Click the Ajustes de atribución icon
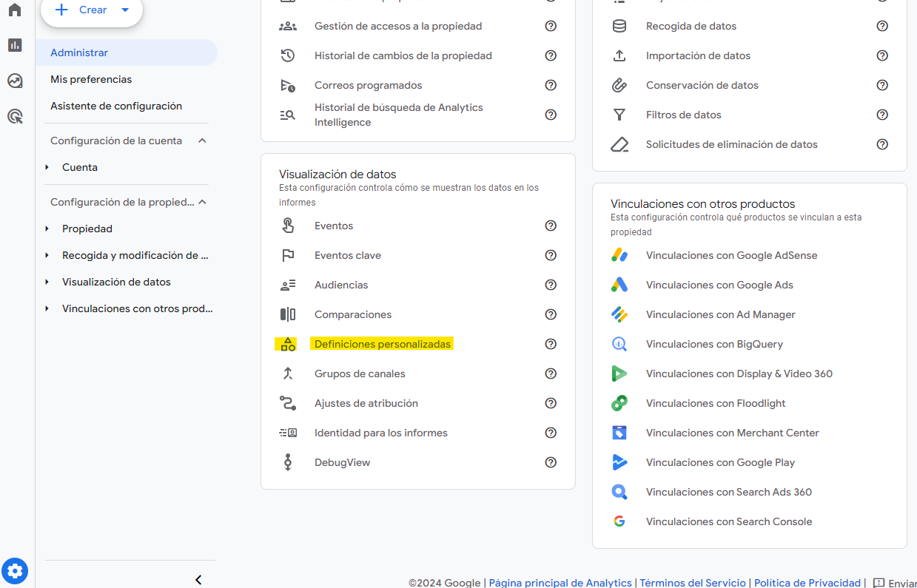Viewport: 917px width, 588px height. click(x=288, y=403)
